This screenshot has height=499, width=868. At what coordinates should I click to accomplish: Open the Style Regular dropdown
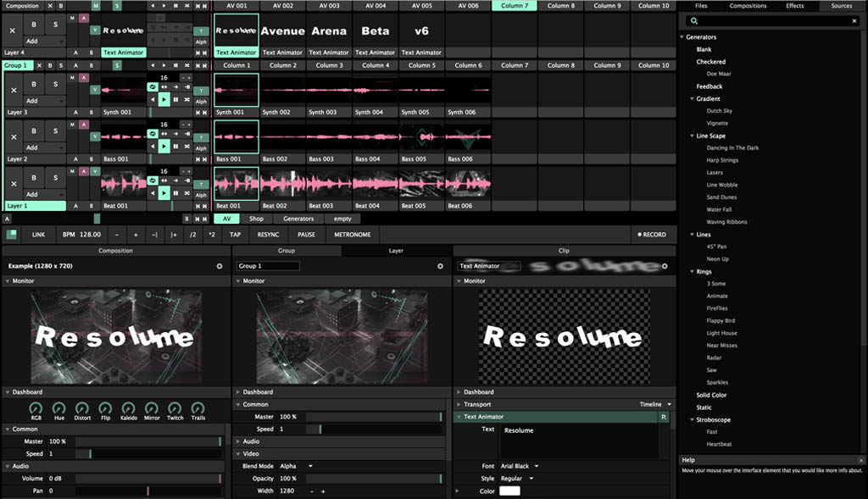point(516,479)
